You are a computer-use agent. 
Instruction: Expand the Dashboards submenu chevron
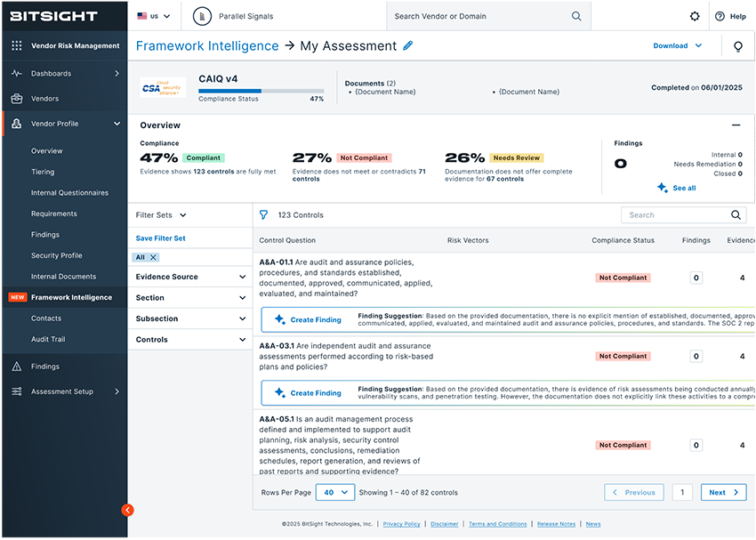coord(117,73)
